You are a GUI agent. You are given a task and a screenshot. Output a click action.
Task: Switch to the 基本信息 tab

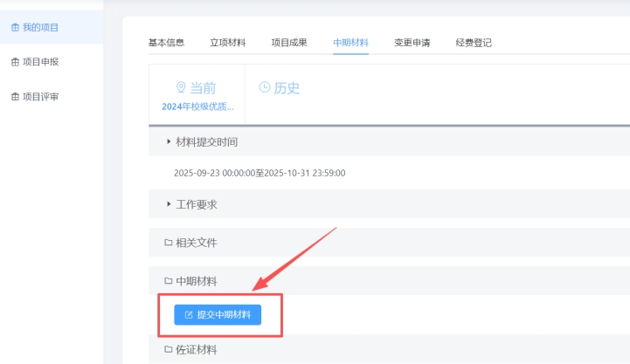(166, 43)
